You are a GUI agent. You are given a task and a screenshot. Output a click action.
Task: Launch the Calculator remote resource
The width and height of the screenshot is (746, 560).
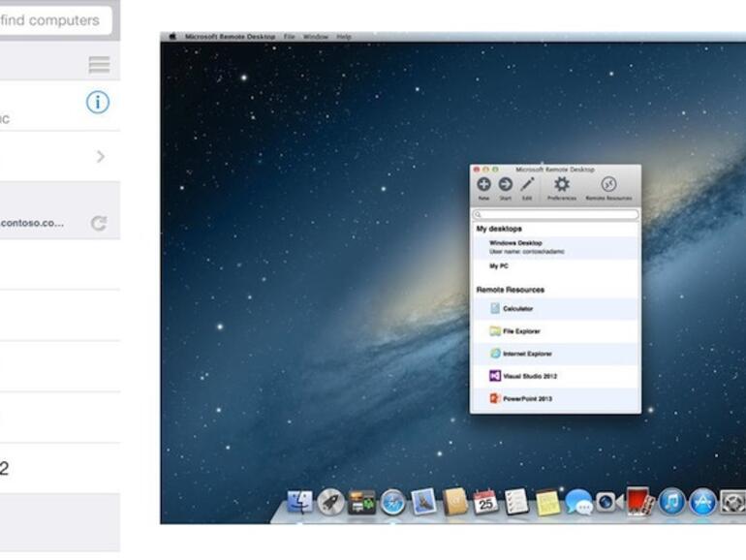pyautogui.click(x=555, y=309)
